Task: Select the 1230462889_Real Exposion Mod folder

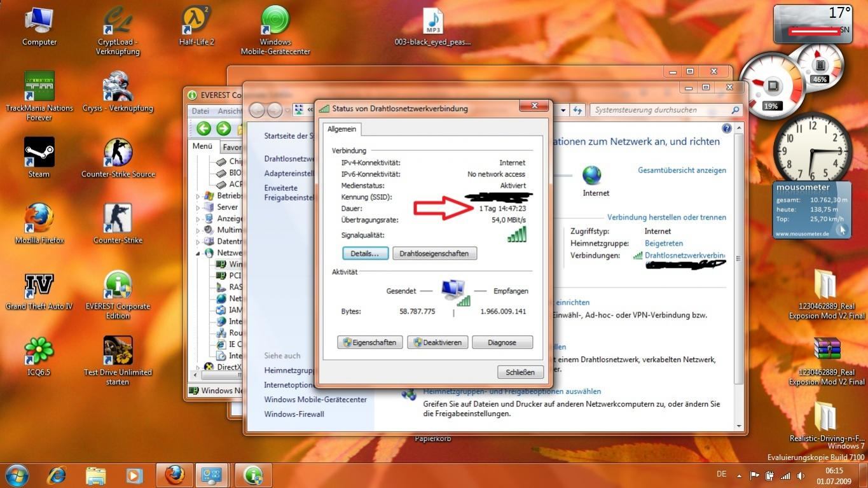Action: [827, 295]
